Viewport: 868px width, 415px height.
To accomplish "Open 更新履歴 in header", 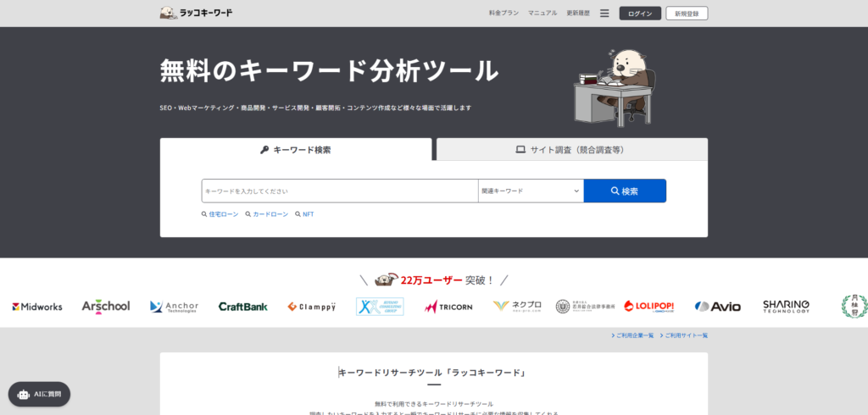I will click(x=578, y=14).
